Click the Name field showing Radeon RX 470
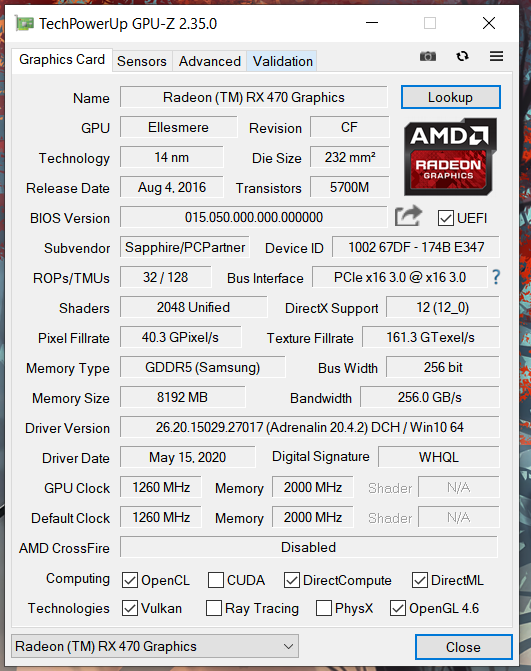The height and width of the screenshot is (671, 531). click(254, 97)
